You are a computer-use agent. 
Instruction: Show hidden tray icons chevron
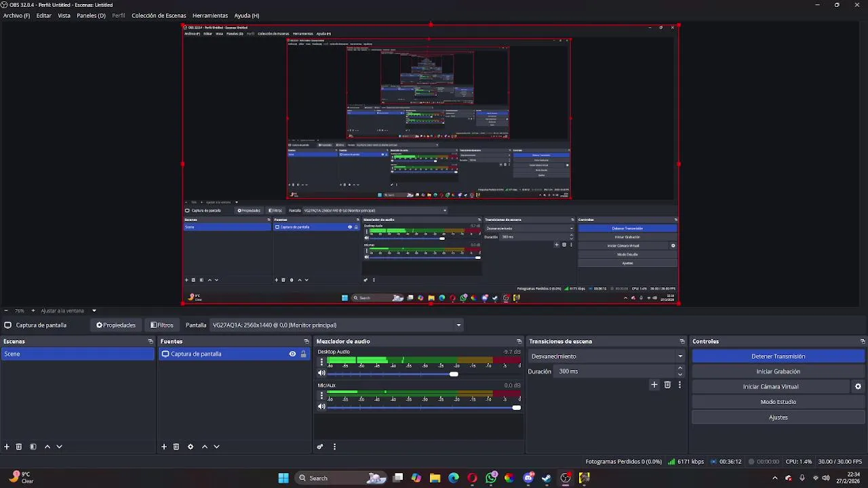tap(775, 478)
